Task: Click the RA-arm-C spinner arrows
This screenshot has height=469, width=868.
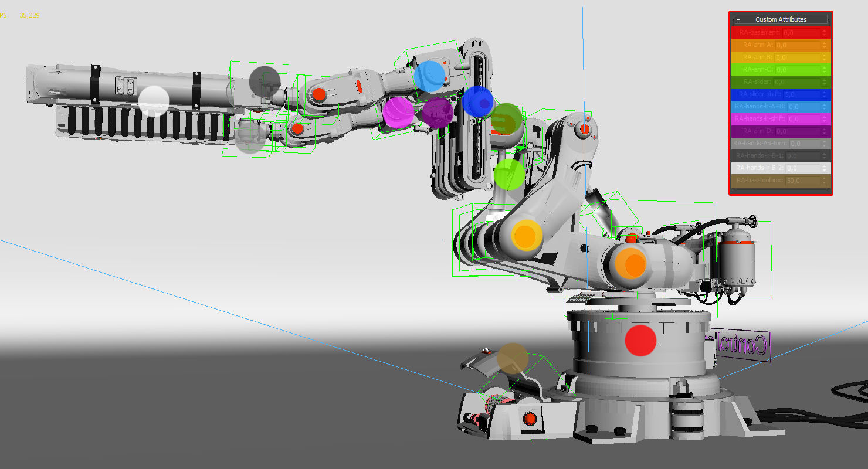Action: [x=824, y=70]
